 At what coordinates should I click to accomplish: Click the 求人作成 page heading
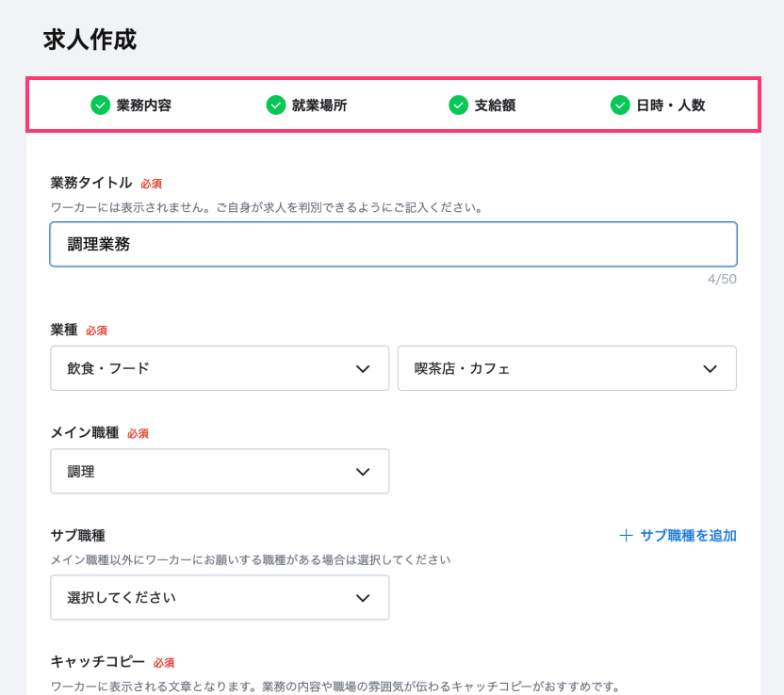[90, 40]
